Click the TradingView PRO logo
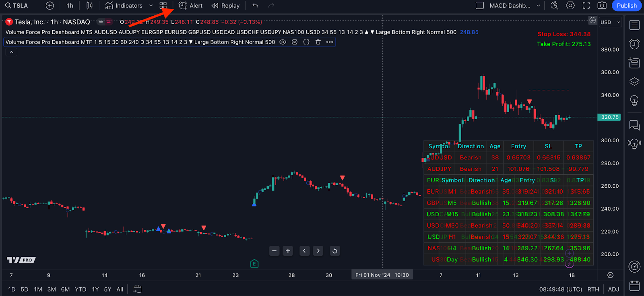Viewport: 644px width, 296px height. point(21,260)
